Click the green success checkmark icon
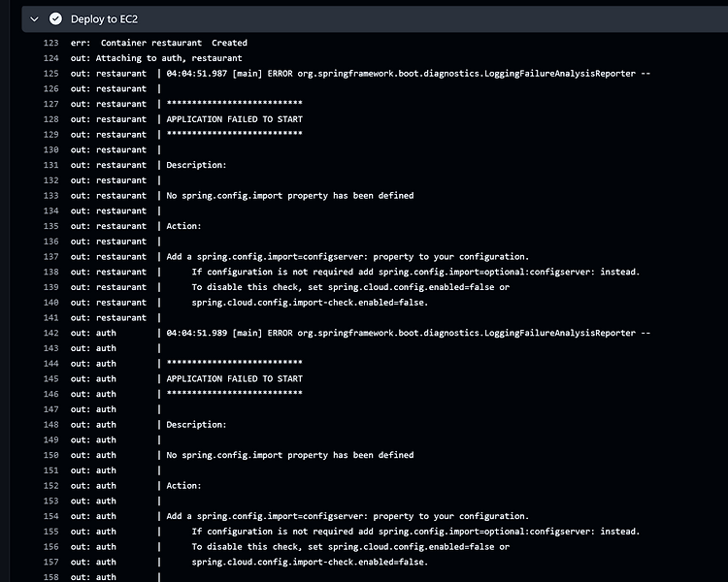This screenshot has width=728, height=582. click(x=55, y=19)
